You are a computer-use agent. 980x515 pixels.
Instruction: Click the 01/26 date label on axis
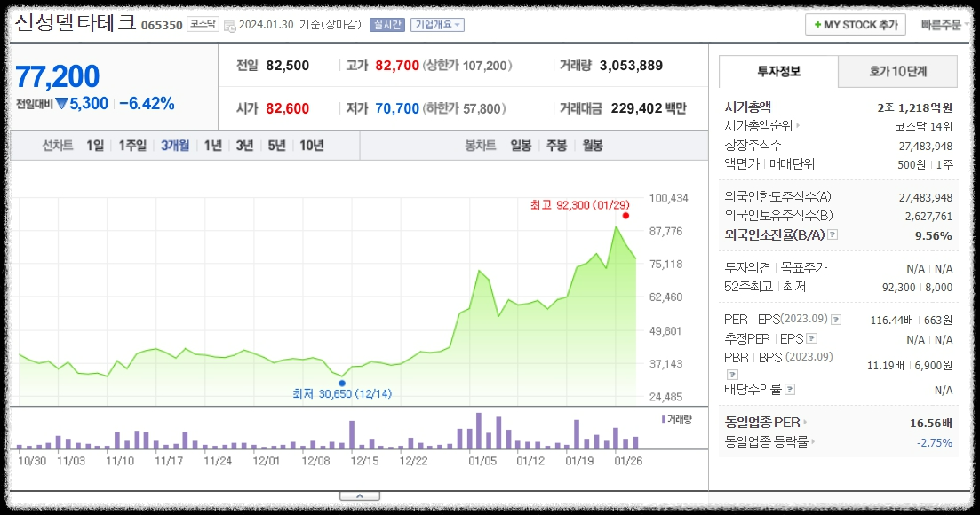pos(628,461)
